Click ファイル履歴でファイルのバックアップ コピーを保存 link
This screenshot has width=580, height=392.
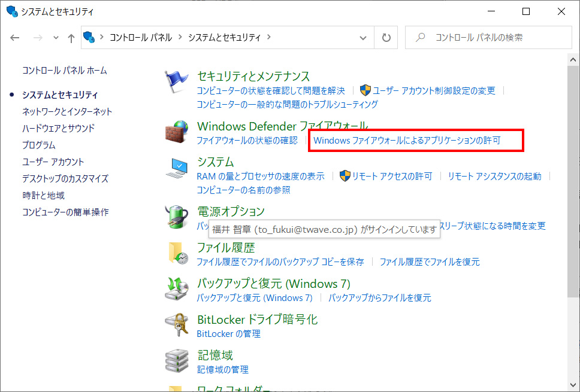(x=280, y=262)
